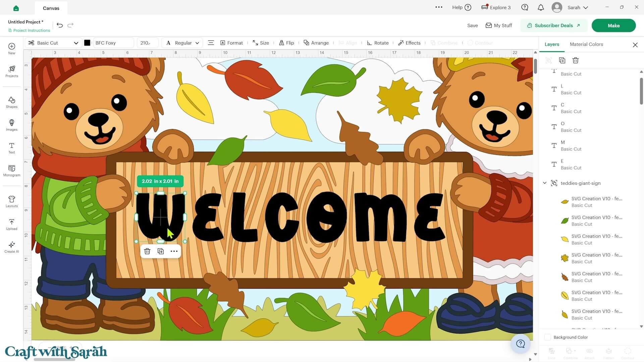The image size is (644, 362).
Task: Delete selected letter via floating trash icon
Action: pyautogui.click(x=147, y=251)
